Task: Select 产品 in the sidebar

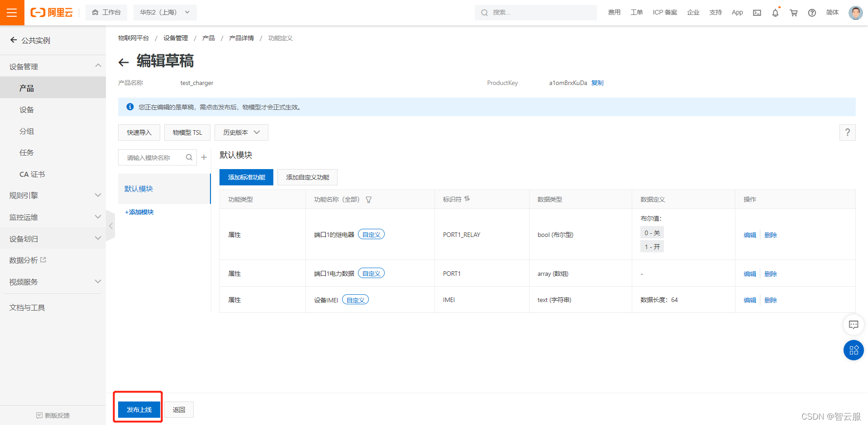Action: click(53, 88)
